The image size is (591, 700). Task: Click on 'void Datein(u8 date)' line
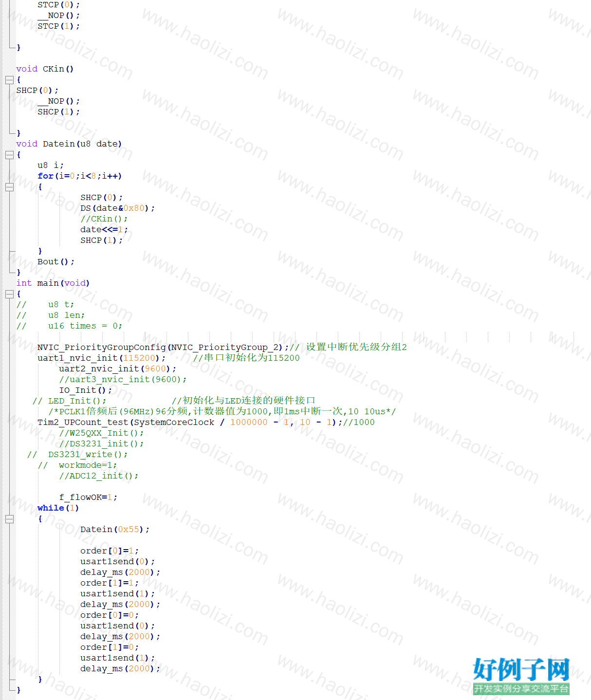pos(69,144)
